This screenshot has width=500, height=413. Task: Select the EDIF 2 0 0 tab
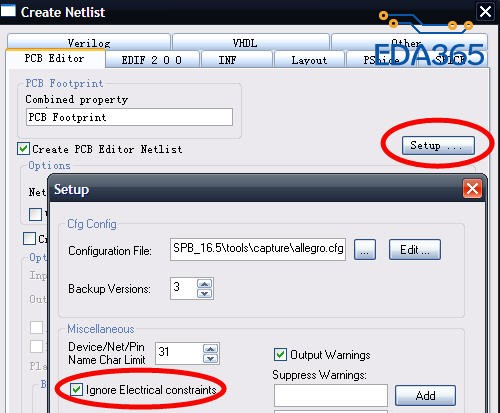(152, 60)
